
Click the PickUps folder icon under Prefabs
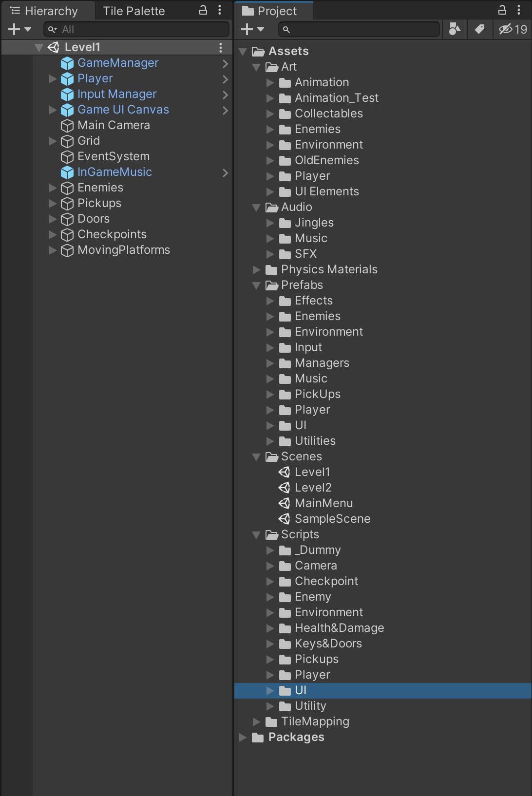click(285, 395)
